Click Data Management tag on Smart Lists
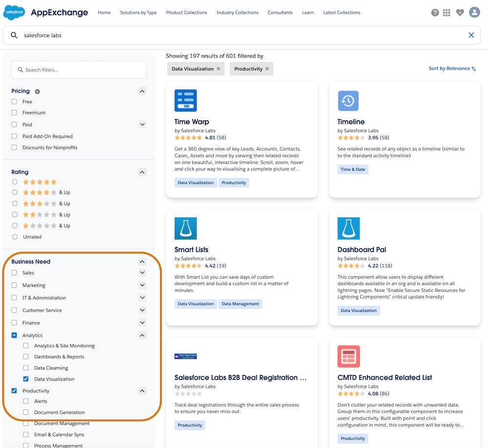Image resolution: width=488 pixels, height=448 pixels. [240, 304]
